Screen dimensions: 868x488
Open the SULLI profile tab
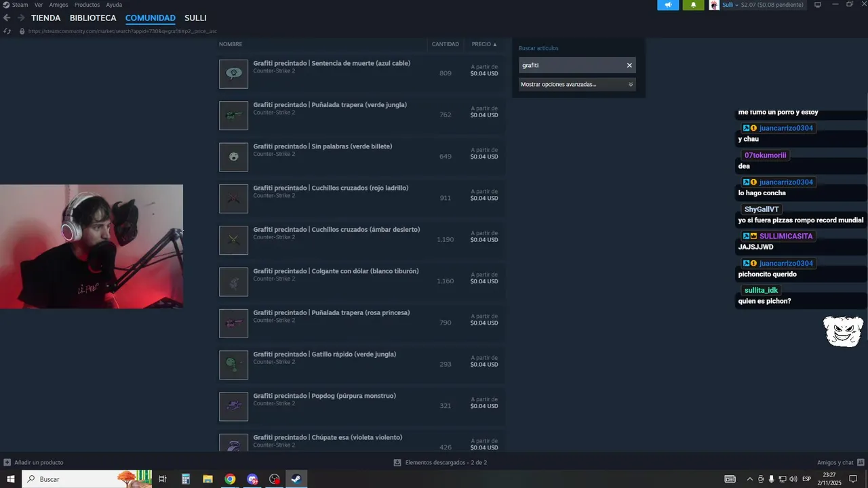pyautogui.click(x=195, y=18)
